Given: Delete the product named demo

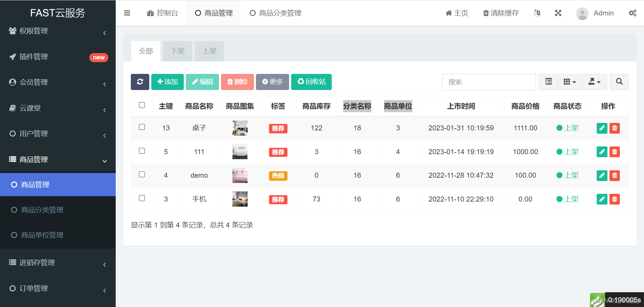Looking at the screenshot, I should point(614,175).
